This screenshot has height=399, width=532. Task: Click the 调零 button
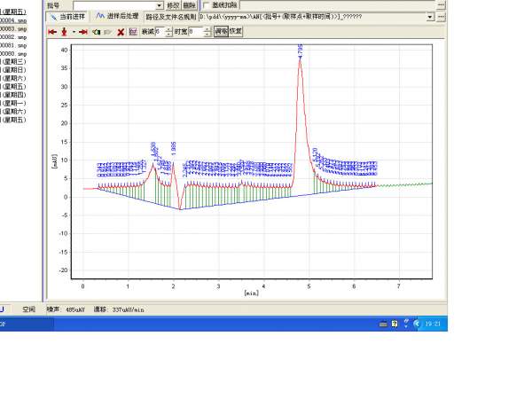pos(221,31)
